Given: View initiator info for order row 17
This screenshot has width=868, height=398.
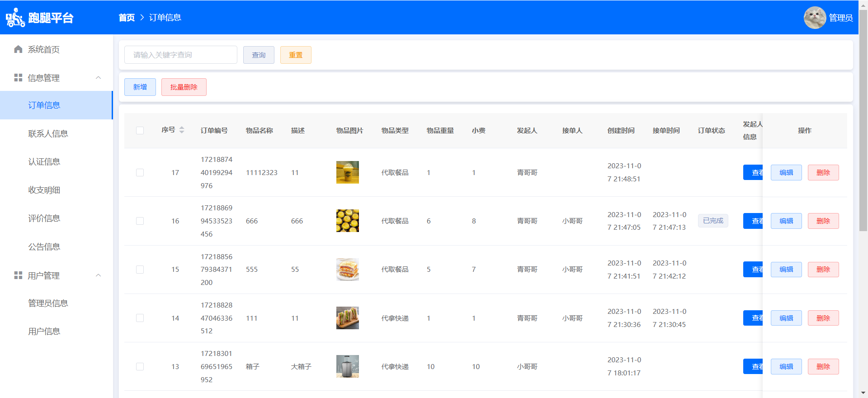Looking at the screenshot, I should click(753, 172).
